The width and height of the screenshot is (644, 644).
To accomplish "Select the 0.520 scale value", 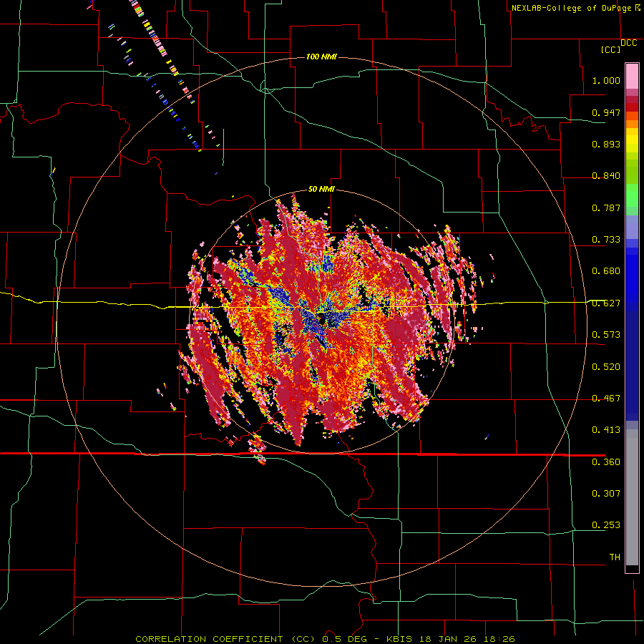I will tap(606, 366).
